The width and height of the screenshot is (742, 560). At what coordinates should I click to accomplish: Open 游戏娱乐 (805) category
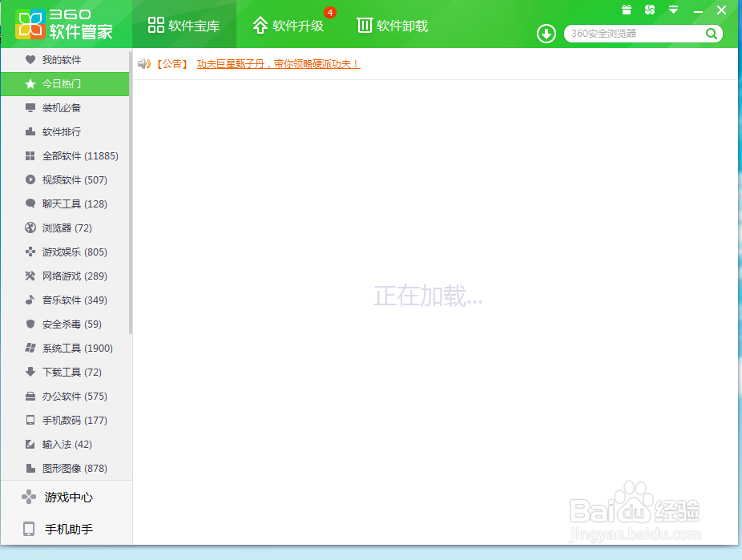tap(65, 252)
